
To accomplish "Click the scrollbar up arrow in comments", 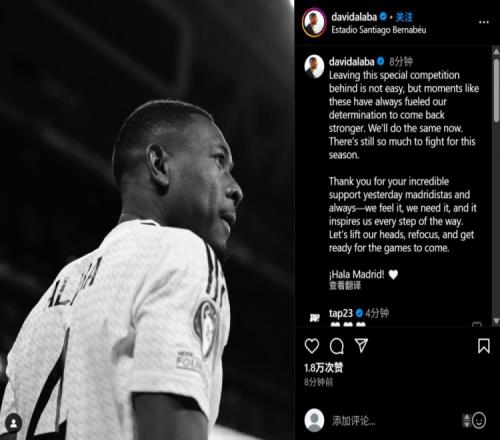I will pos(496,52).
